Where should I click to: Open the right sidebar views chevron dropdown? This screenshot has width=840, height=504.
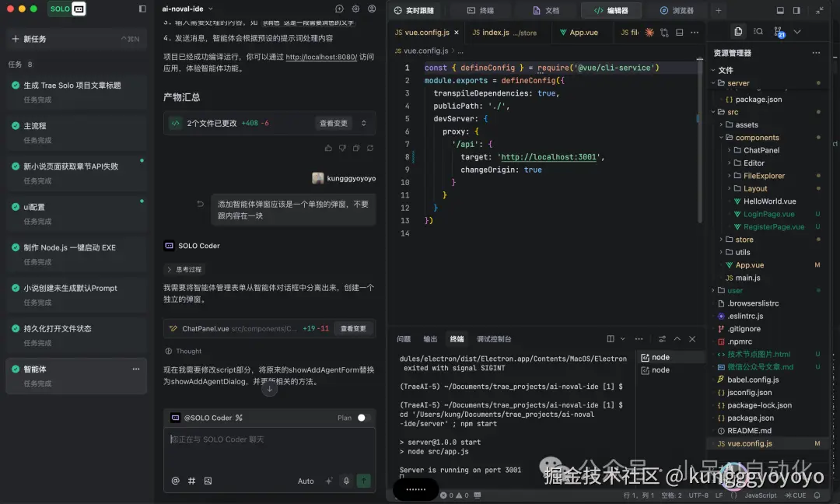coord(797,32)
